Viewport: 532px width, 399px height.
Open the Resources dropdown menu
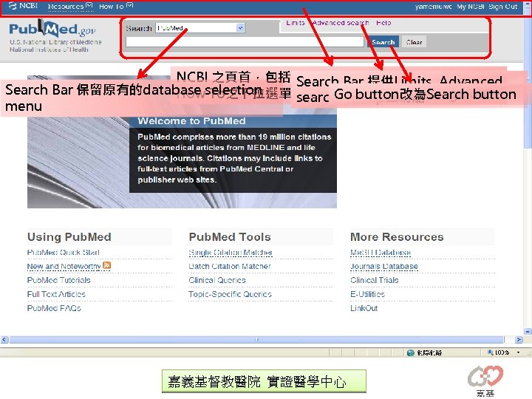point(70,7)
